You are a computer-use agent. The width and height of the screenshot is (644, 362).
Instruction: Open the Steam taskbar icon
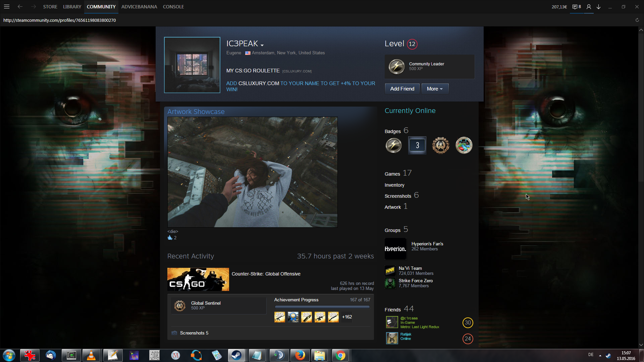(236, 355)
